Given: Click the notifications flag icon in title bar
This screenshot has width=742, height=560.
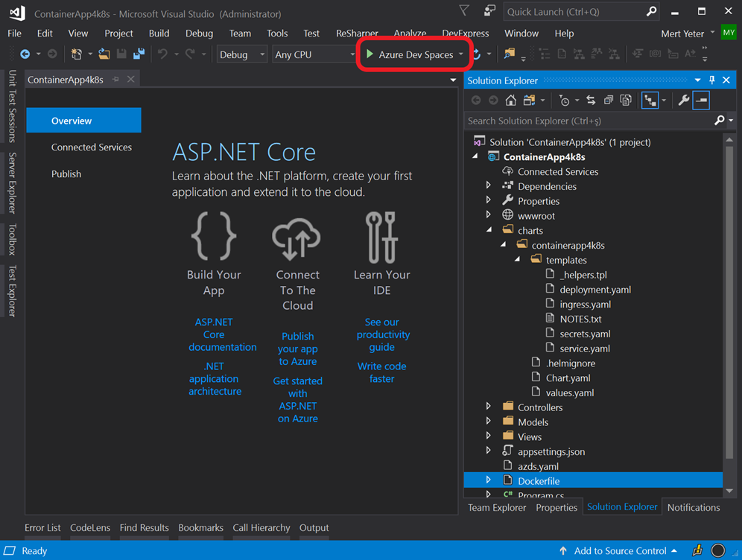Looking at the screenshot, I should click(464, 11).
